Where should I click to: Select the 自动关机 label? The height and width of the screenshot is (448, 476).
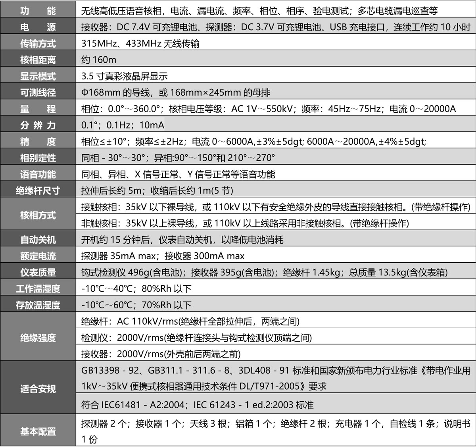pyautogui.click(x=38, y=239)
